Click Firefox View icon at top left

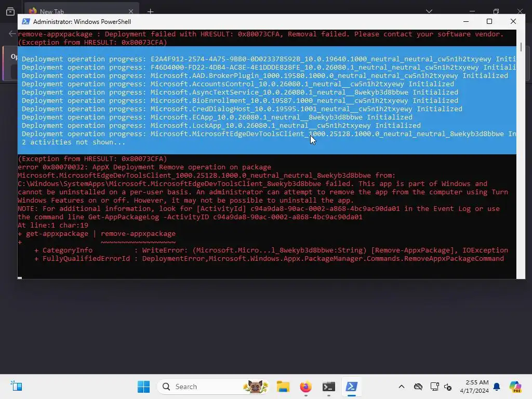click(x=10, y=11)
